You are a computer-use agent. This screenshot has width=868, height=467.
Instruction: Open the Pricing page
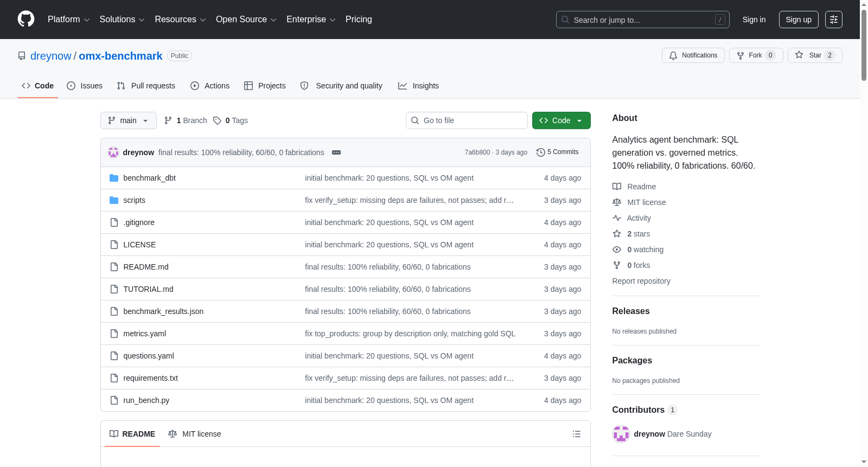(359, 20)
